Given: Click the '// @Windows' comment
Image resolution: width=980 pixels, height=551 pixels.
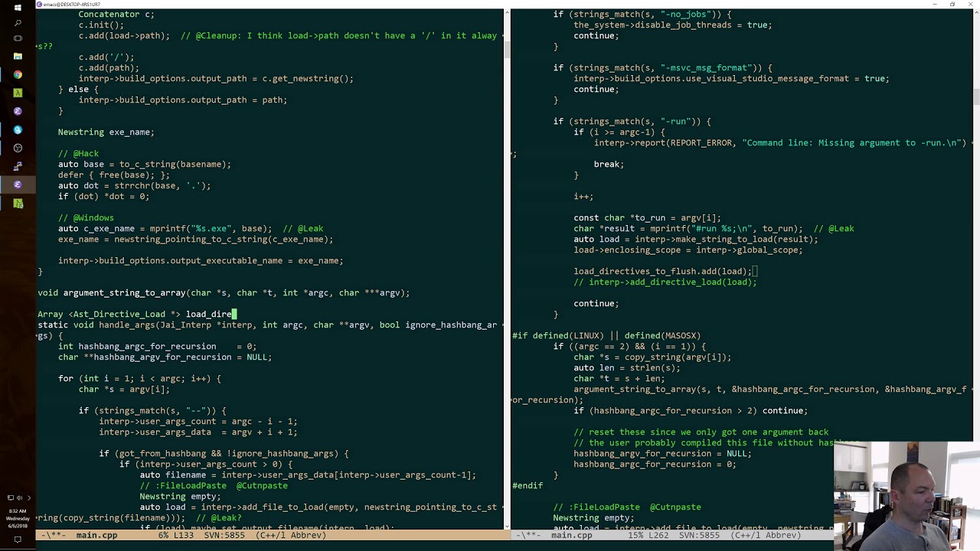Looking at the screenshot, I should coord(86,217).
